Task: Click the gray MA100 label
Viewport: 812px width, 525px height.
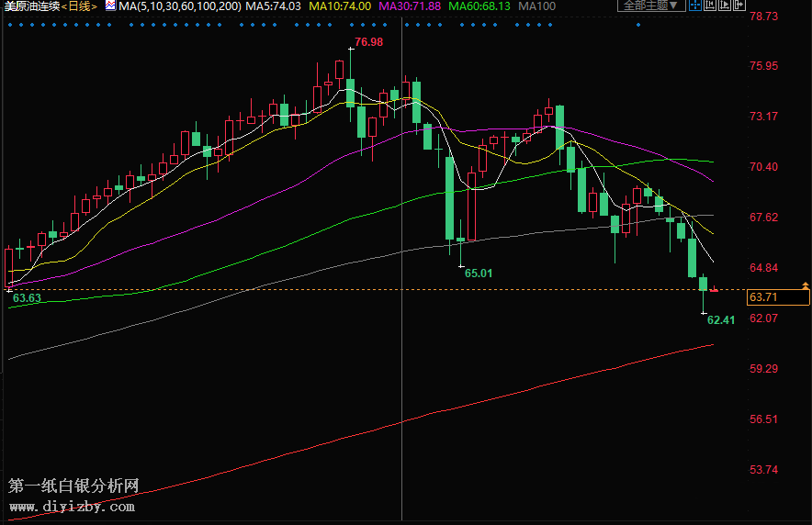Action: (x=536, y=6)
